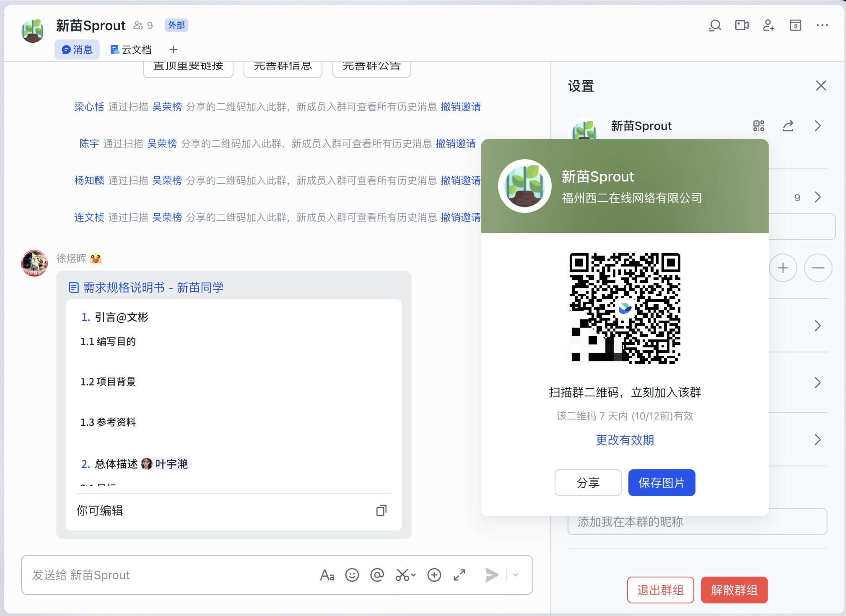Click the @ mention icon in input bar
This screenshot has width=846, height=616.
[x=377, y=575]
